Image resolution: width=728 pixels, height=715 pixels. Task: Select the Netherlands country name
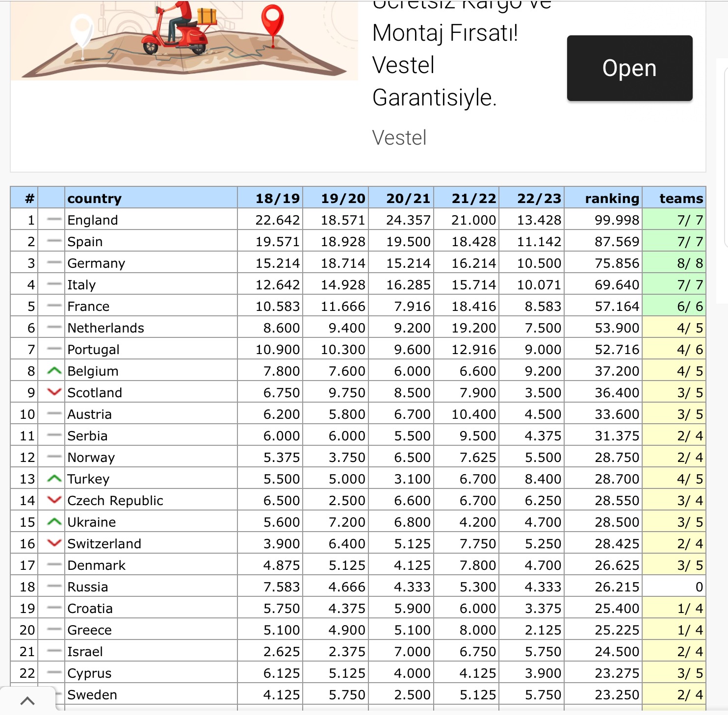(105, 328)
